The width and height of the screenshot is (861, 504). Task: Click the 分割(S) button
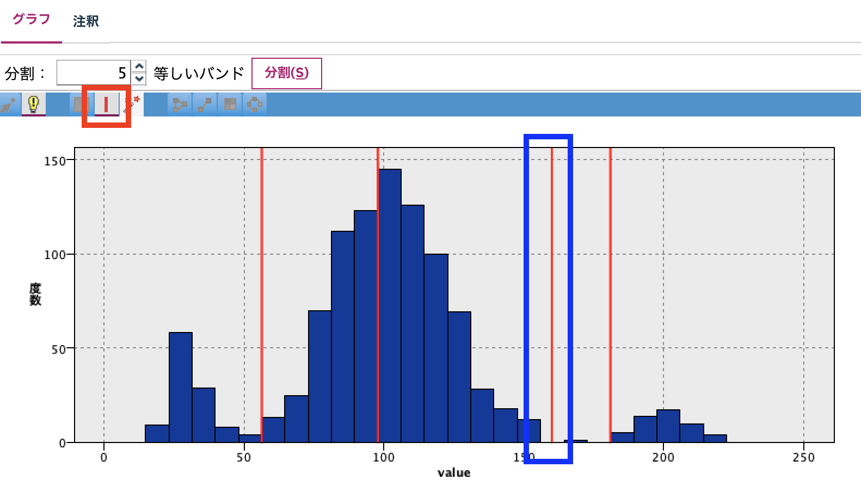287,73
